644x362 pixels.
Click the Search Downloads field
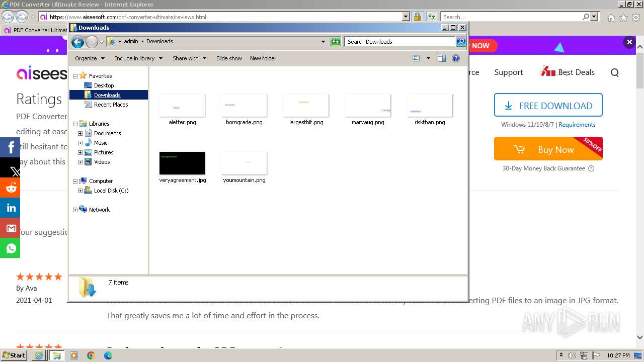tap(400, 42)
